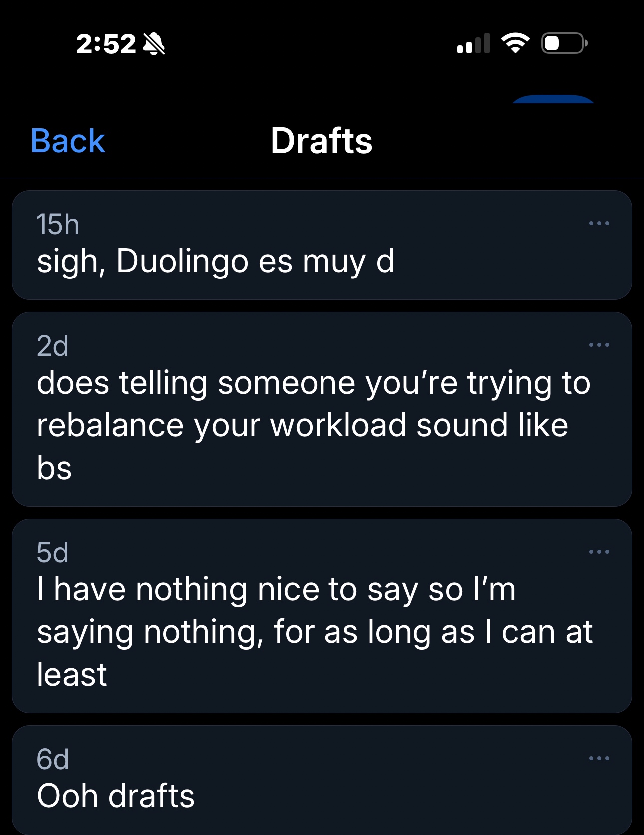Tap the Wi-Fi status icon
This screenshot has height=835, width=644.
tap(515, 43)
